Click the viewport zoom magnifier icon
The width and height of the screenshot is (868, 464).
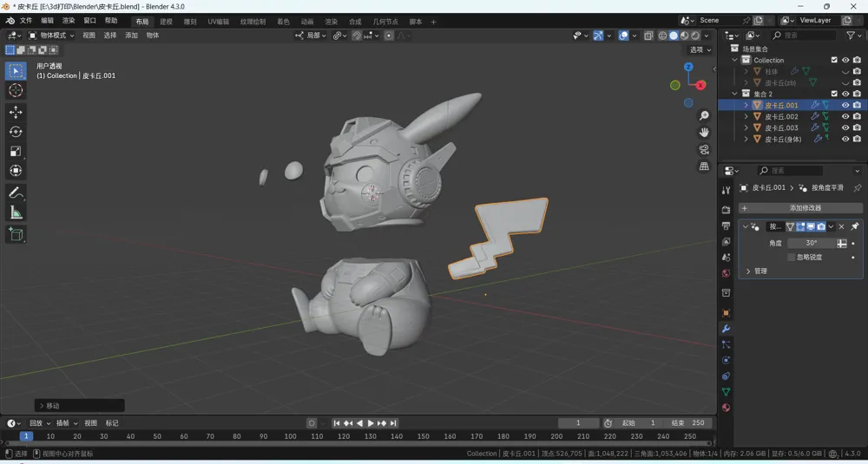(704, 115)
